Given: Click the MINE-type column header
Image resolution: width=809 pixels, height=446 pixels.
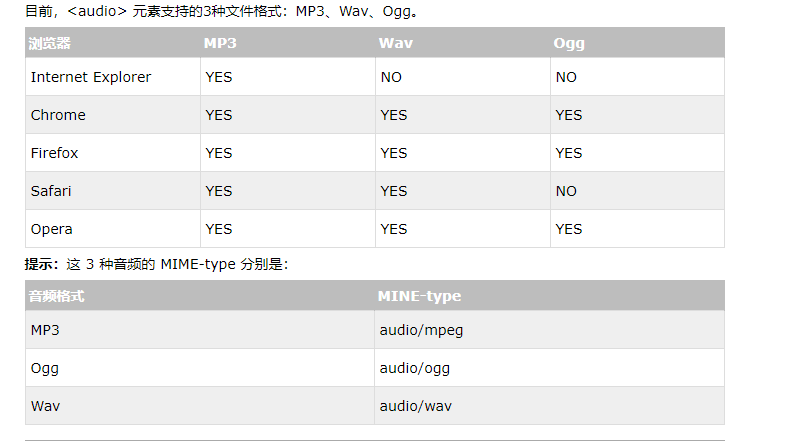Looking at the screenshot, I should pos(419,296).
